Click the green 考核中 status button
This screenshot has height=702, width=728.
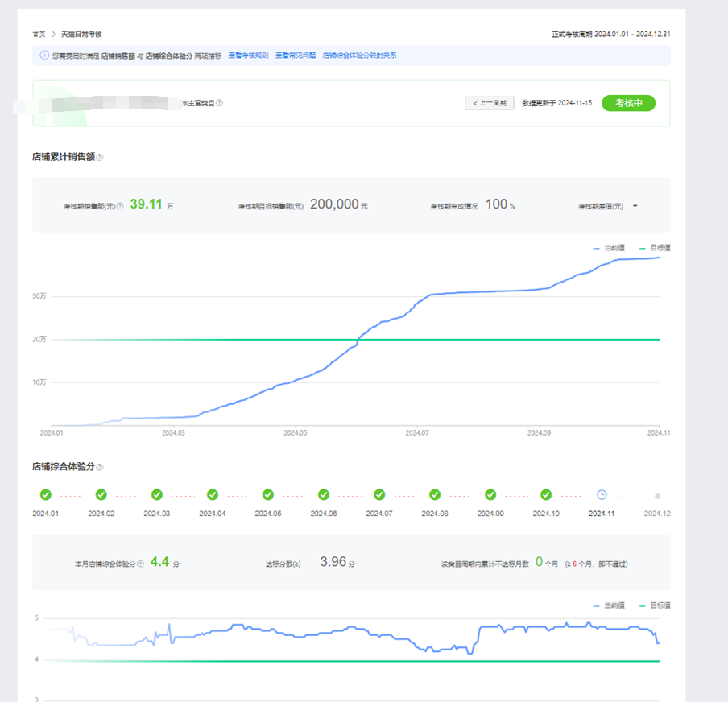628,103
